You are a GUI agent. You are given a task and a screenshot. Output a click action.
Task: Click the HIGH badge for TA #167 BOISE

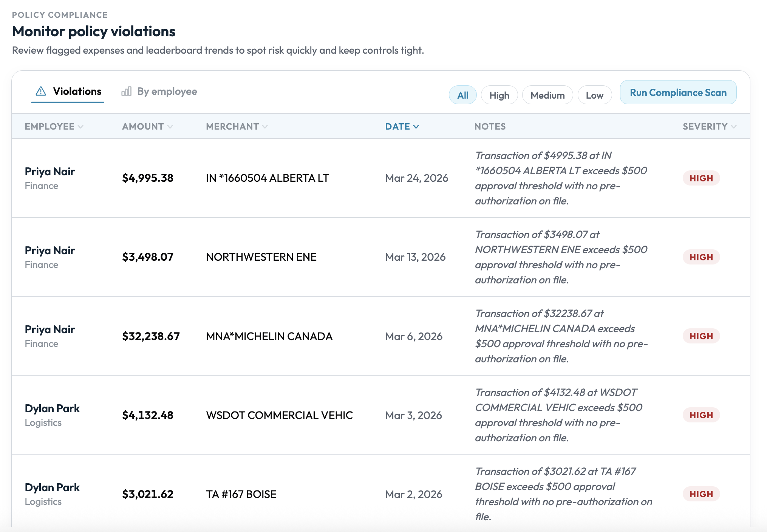tap(701, 494)
